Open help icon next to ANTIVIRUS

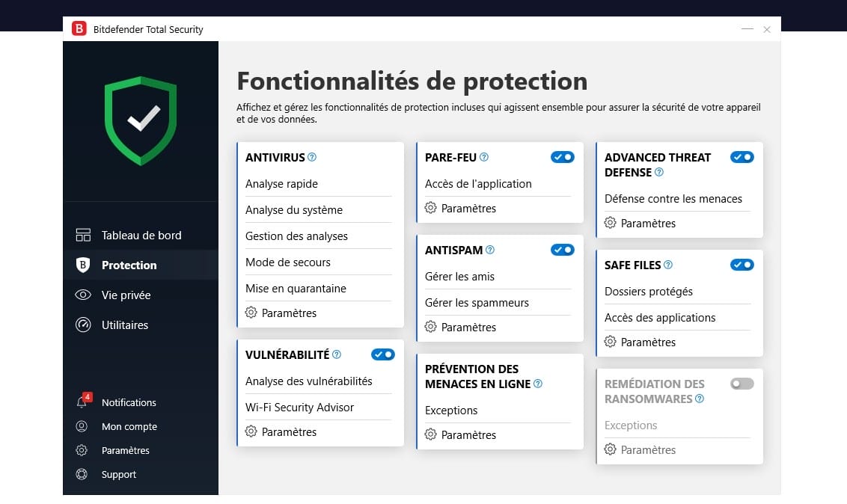(x=312, y=157)
